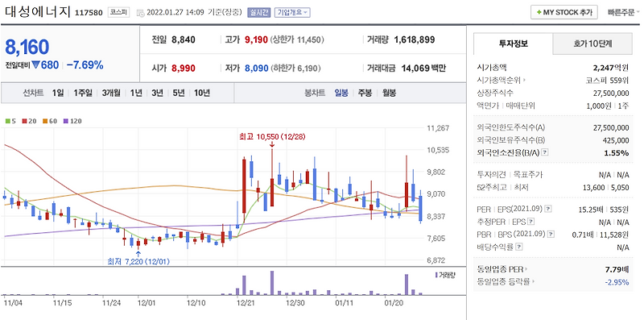The image size is (644, 320).
Task: Click the down-triangle price change icon
Action: click(35, 65)
